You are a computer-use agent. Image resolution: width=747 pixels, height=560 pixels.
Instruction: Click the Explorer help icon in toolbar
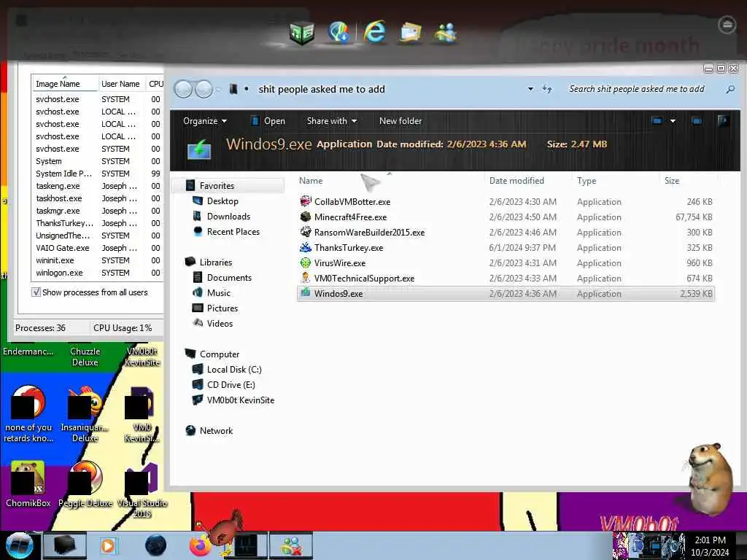723,121
